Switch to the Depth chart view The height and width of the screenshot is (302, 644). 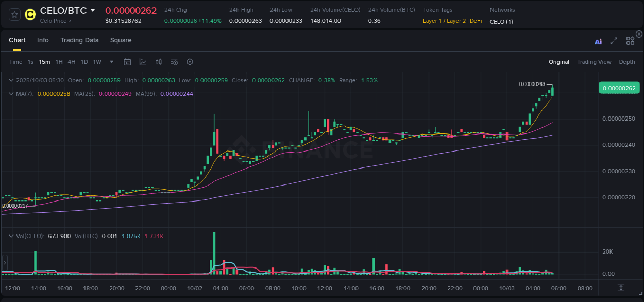626,62
